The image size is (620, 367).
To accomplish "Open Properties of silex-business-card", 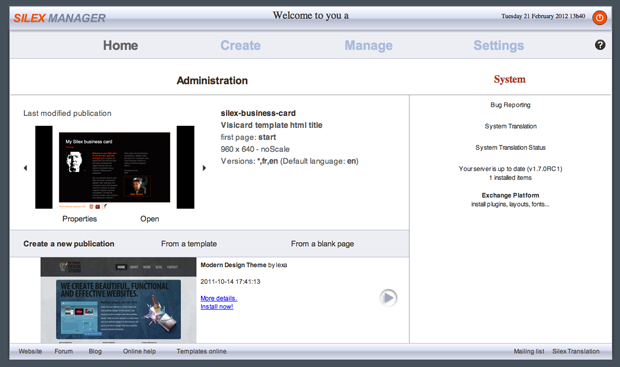I will click(x=79, y=219).
